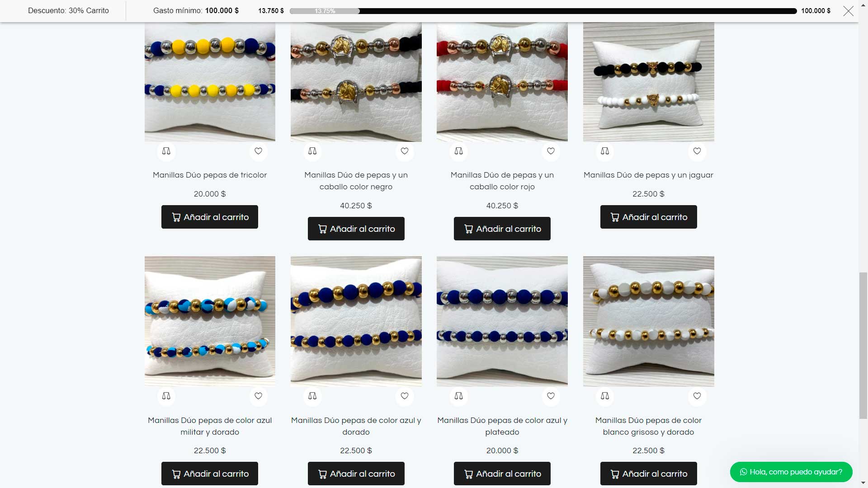Click the page vertical scrollbar
Viewport: 868px width, 488px height.
863,346
